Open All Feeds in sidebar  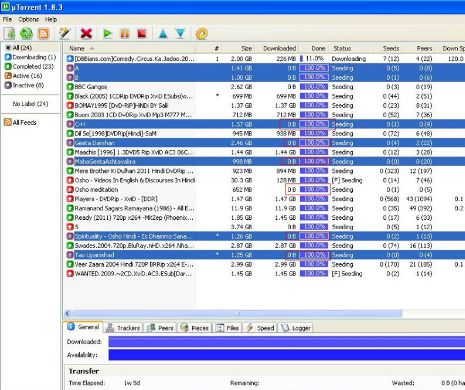pyautogui.click(x=20, y=122)
